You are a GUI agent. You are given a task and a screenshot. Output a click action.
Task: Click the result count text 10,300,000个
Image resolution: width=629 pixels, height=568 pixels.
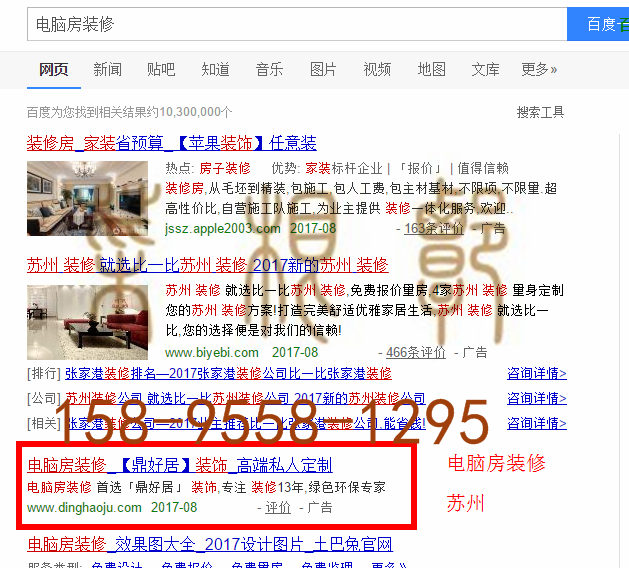(x=196, y=112)
